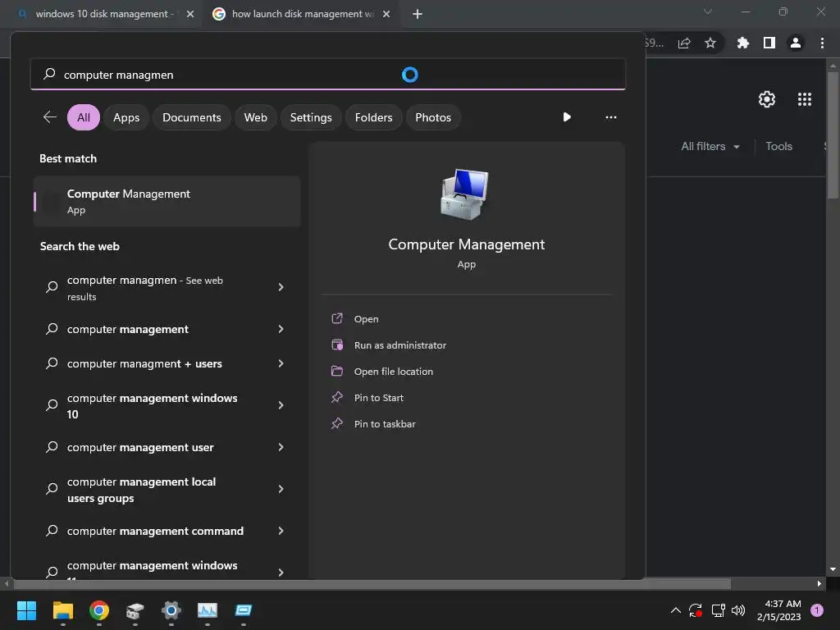Expand 'computer management windows 10' arrow
840x630 pixels.
tap(281, 405)
